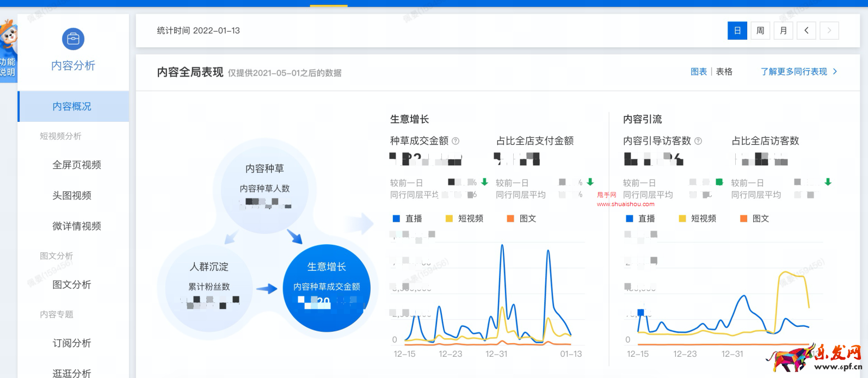Image resolution: width=868 pixels, height=378 pixels.
Task: Toggle 直播 legend in 内容引流 chart
Action: [x=641, y=219]
